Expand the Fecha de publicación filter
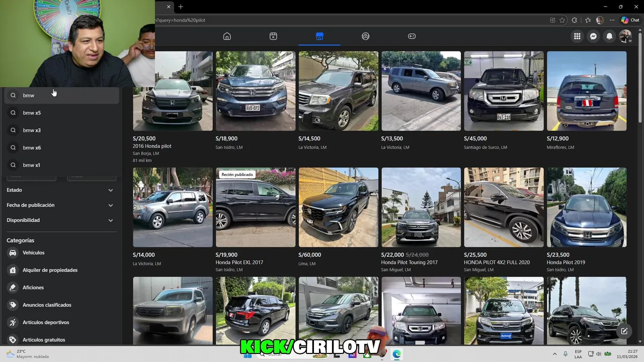 point(60,205)
